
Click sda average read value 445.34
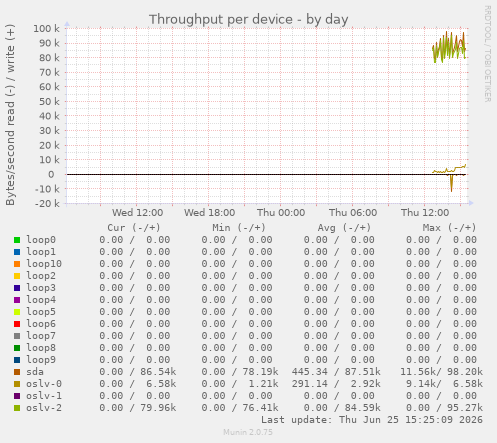click(310, 372)
